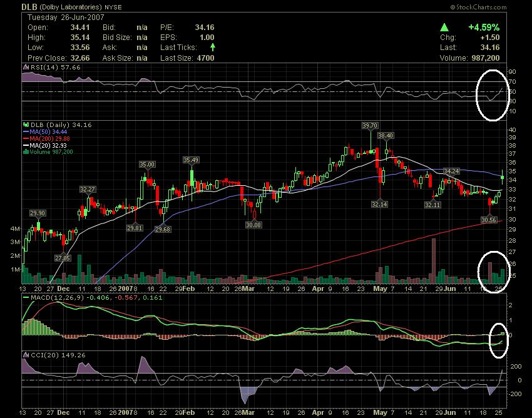Image resolution: width=532 pixels, height=418 pixels.
Task: Click the Open value 34.41
Action: [80, 28]
